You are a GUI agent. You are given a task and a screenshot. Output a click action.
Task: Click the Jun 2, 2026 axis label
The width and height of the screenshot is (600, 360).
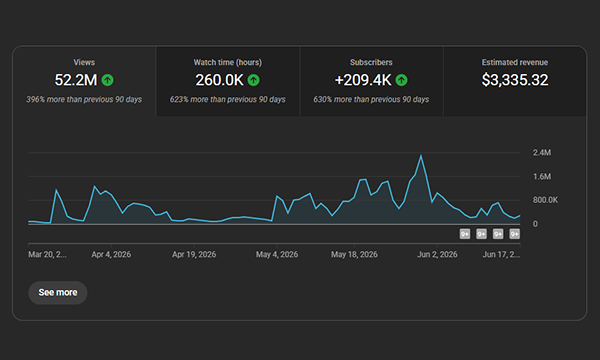[x=437, y=254]
